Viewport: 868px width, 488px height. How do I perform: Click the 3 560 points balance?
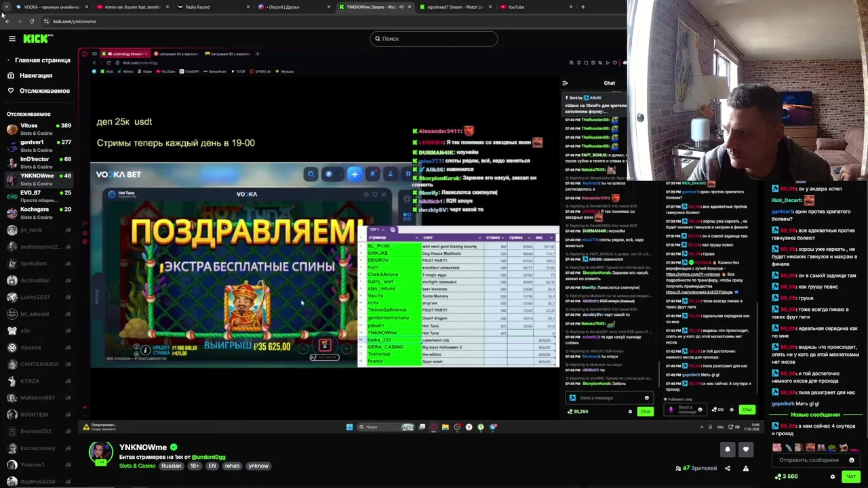tap(787, 476)
